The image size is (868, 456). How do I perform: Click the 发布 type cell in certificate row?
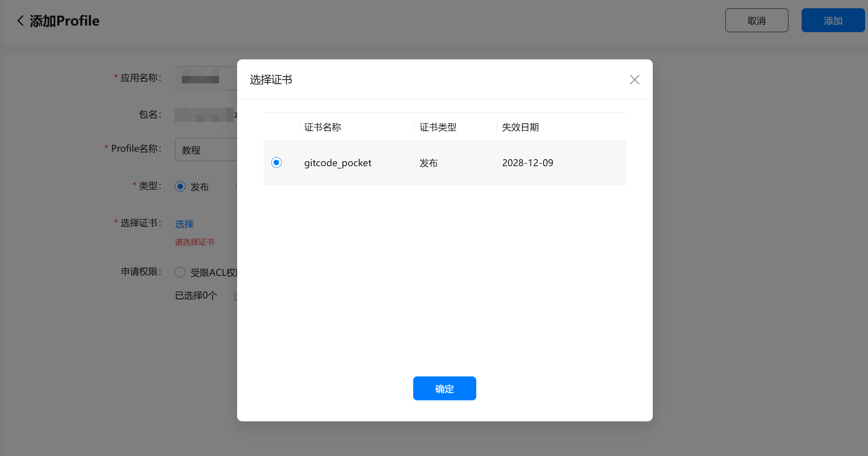point(428,163)
